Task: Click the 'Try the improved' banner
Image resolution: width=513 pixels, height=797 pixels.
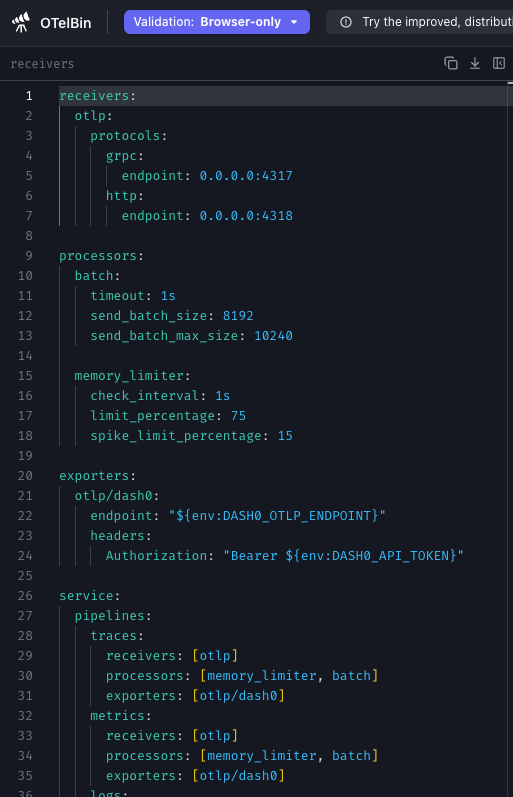Action: click(x=419, y=22)
